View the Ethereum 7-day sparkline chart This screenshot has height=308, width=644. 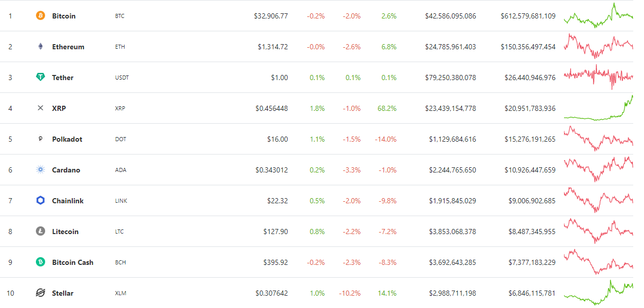tap(598, 46)
